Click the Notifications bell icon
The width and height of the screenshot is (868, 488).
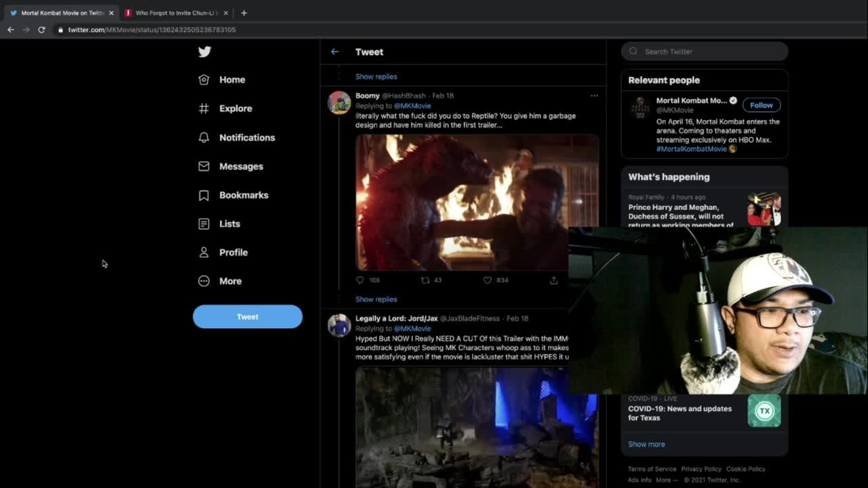click(x=203, y=138)
